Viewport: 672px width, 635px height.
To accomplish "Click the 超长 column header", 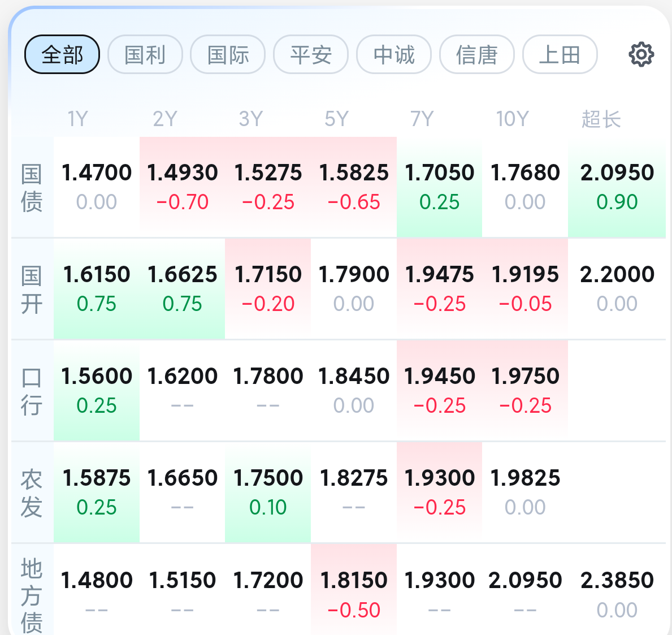I will pos(601,119).
